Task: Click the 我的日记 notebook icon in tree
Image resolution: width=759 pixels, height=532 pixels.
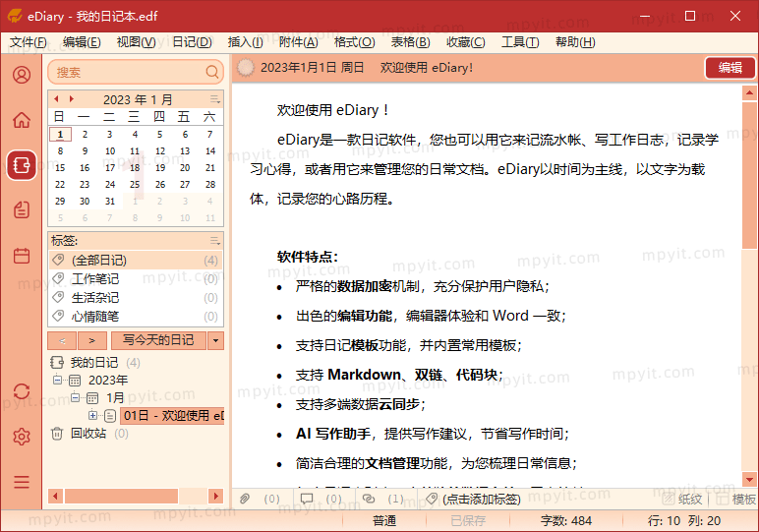Action: tap(57, 362)
